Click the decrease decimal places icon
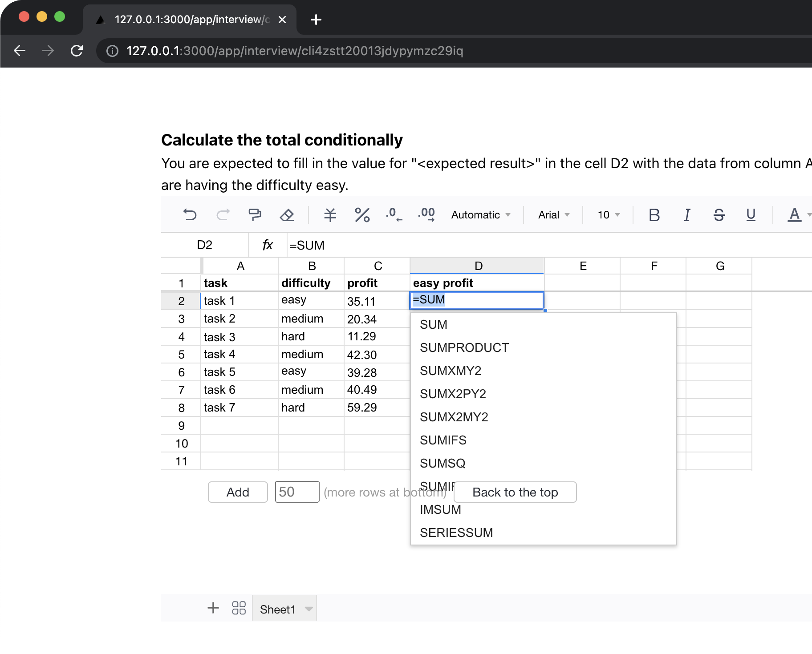 coord(394,215)
